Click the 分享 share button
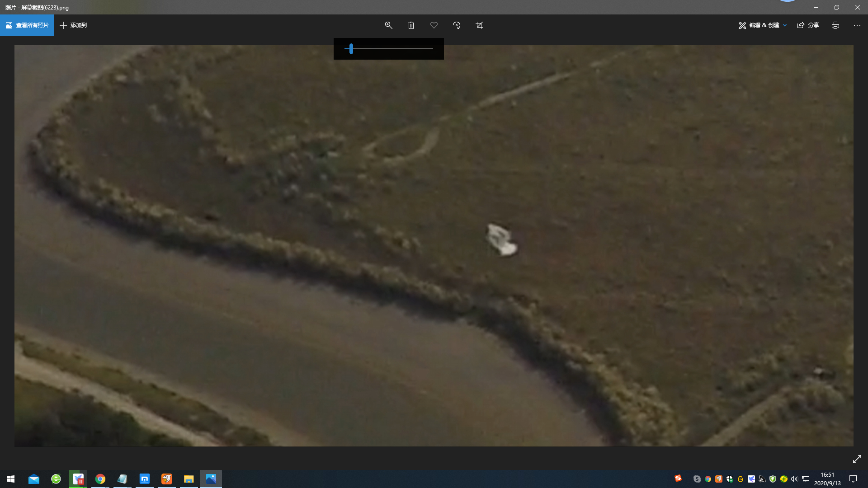 point(808,25)
